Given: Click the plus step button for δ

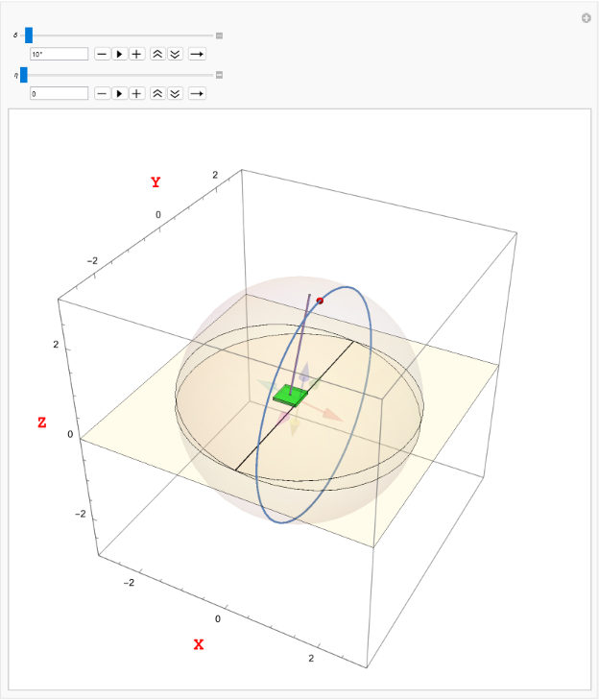Looking at the screenshot, I should (x=137, y=55).
